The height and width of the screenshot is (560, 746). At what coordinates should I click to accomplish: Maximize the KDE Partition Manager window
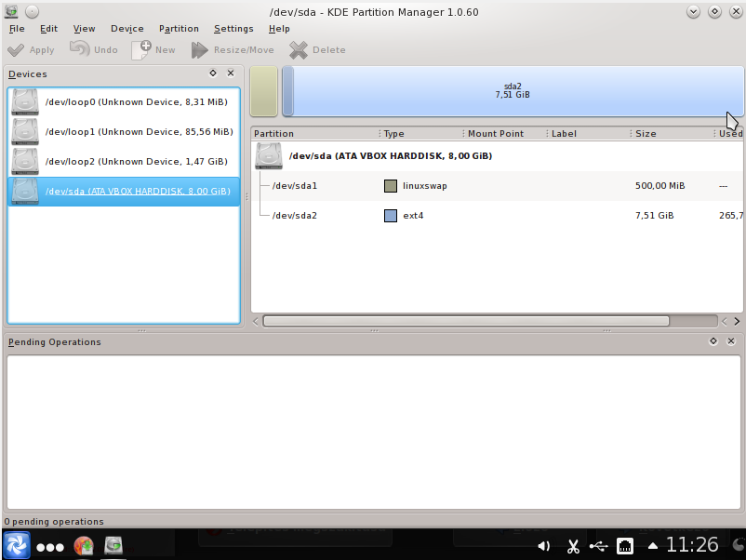(714, 11)
